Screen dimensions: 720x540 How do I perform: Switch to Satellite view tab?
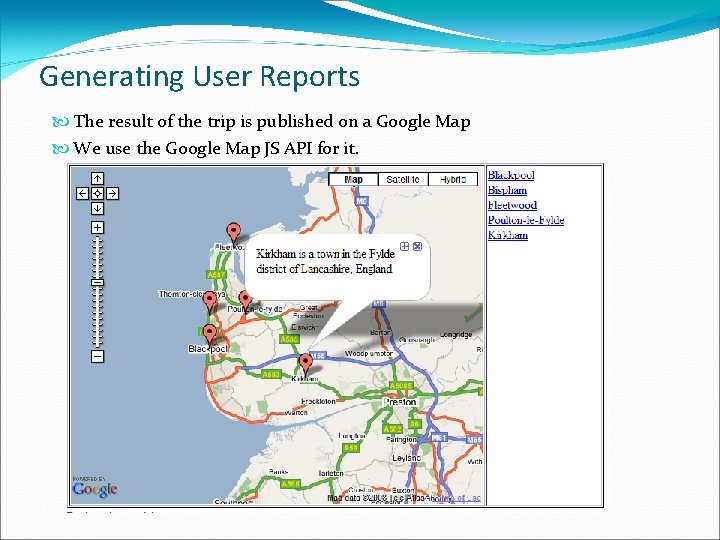pyautogui.click(x=403, y=180)
